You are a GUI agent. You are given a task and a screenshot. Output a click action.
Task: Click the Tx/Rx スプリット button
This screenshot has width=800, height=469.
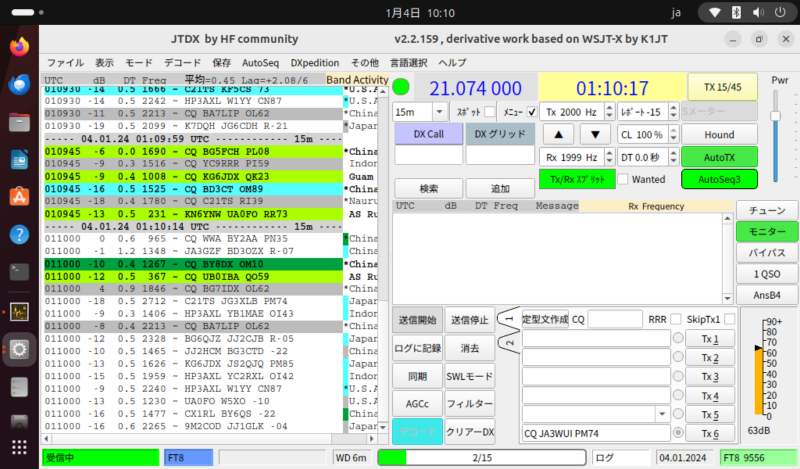(577, 180)
